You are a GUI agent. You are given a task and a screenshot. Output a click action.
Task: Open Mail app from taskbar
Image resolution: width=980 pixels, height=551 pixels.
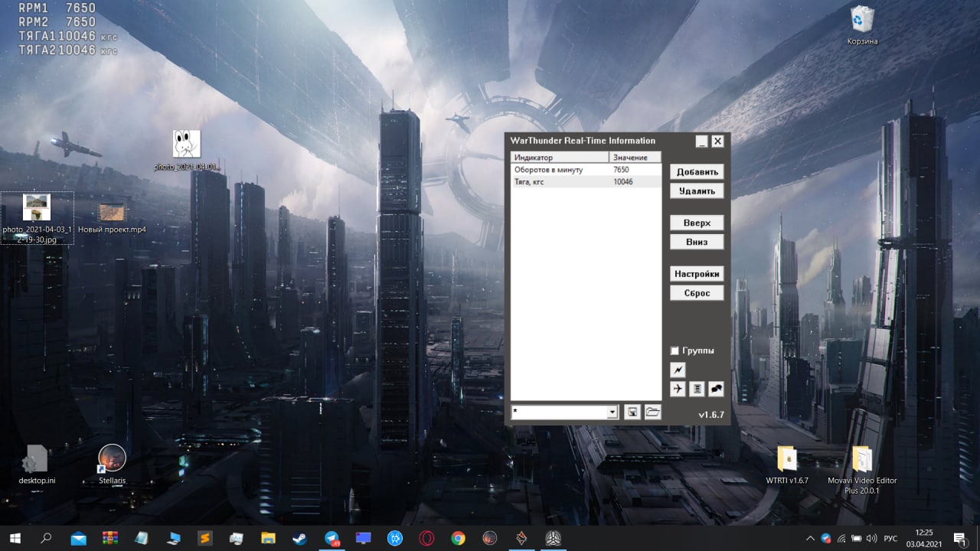(78, 538)
